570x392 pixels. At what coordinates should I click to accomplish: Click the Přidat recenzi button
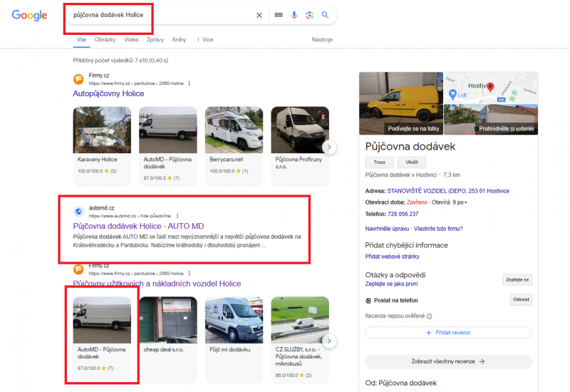(x=449, y=332)
